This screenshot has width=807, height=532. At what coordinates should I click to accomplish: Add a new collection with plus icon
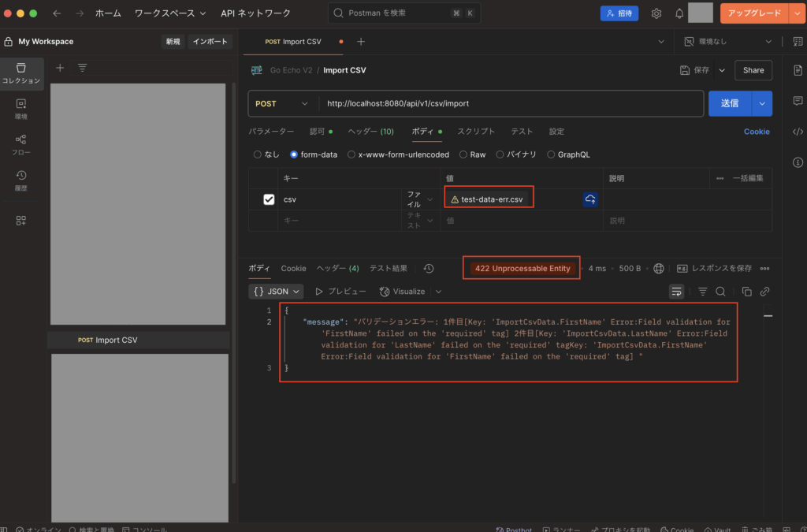pos(60,68)
